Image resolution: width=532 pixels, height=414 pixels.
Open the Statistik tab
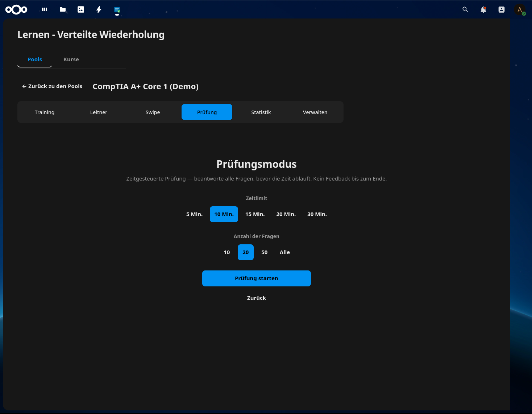(261, 112)
